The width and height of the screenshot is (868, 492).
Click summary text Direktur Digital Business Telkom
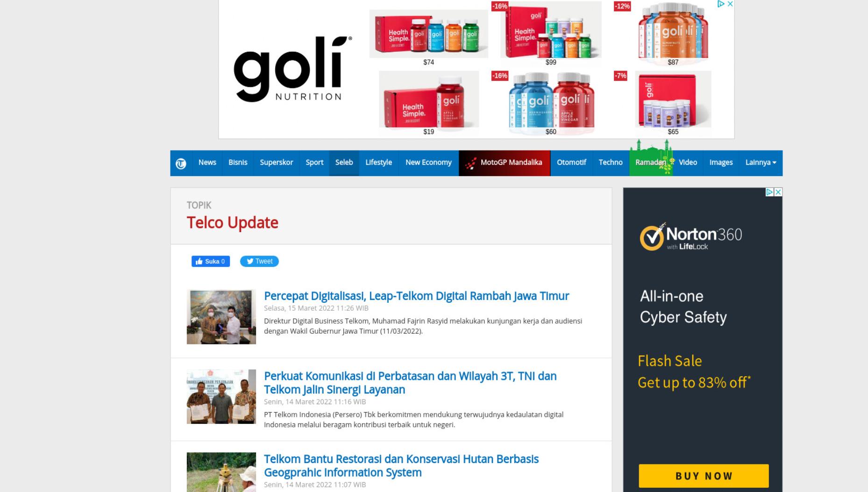(x=423, y=326)
